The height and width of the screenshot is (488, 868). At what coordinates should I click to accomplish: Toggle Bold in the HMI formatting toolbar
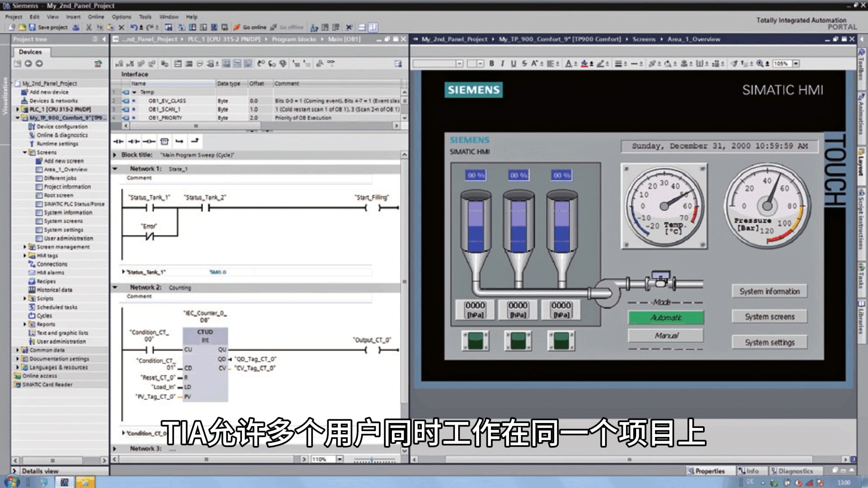click(x=491, y=64)
